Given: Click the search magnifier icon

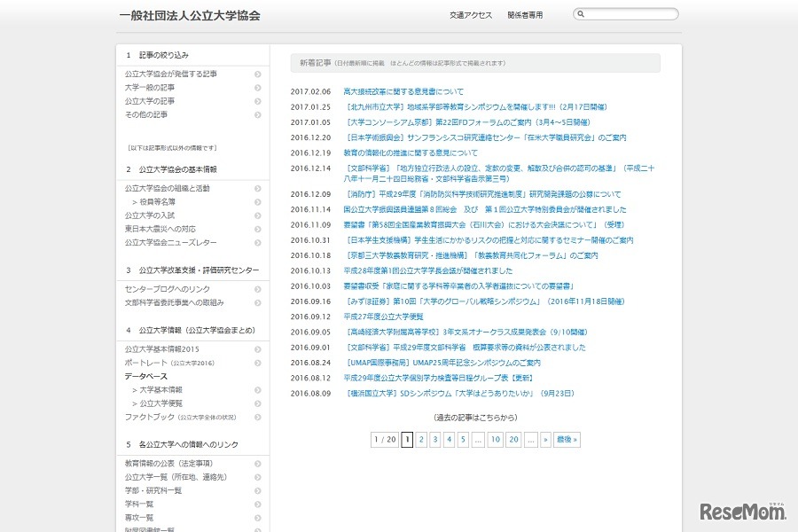Looking at the screenshot, I should point(581,15).
